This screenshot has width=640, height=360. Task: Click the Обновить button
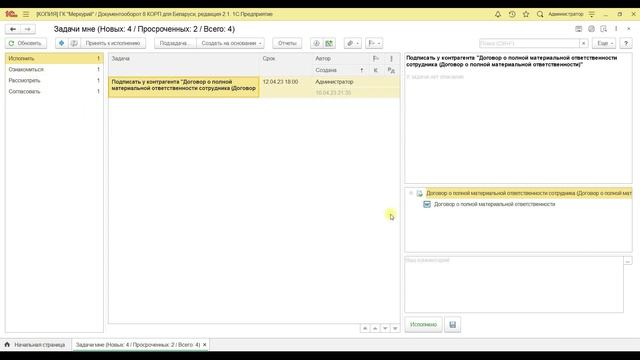point(26,43)
